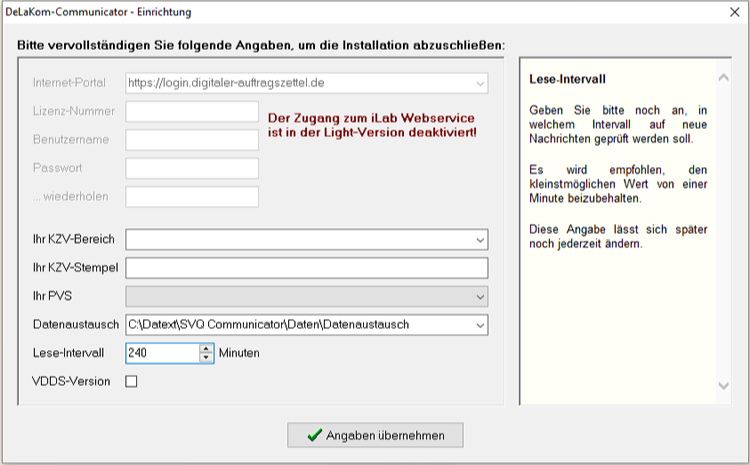Expand the Internet-Portal URL dropdown
Viewport: 750px width, 465px height.
(x=479, y=83)
